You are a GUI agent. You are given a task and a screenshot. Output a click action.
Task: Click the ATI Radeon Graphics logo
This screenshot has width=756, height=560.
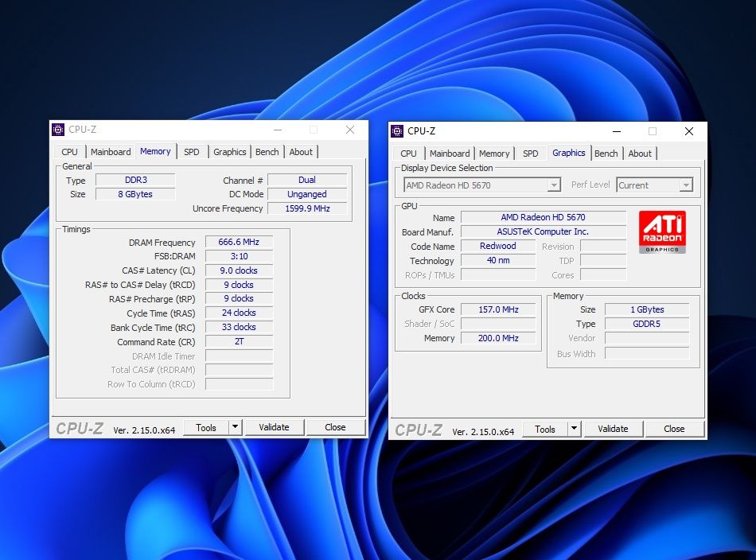tap(662, 231)
